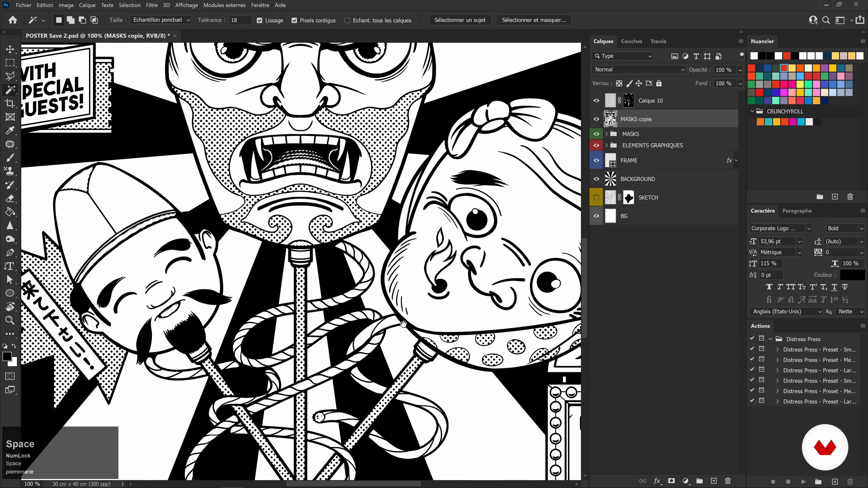Image resolution: width=868 pixels, height=488 pixels.
Task: Select the Move tool
Action: (x=10, y=49)
